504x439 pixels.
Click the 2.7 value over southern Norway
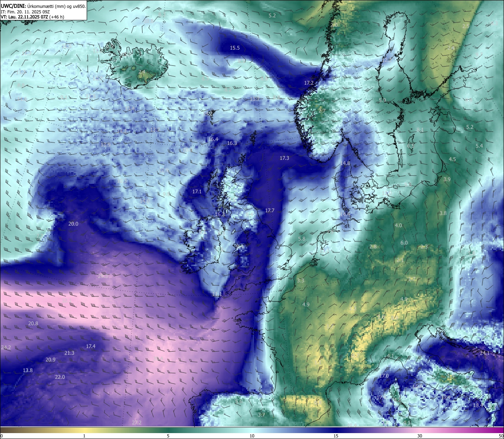click(322, 111)
